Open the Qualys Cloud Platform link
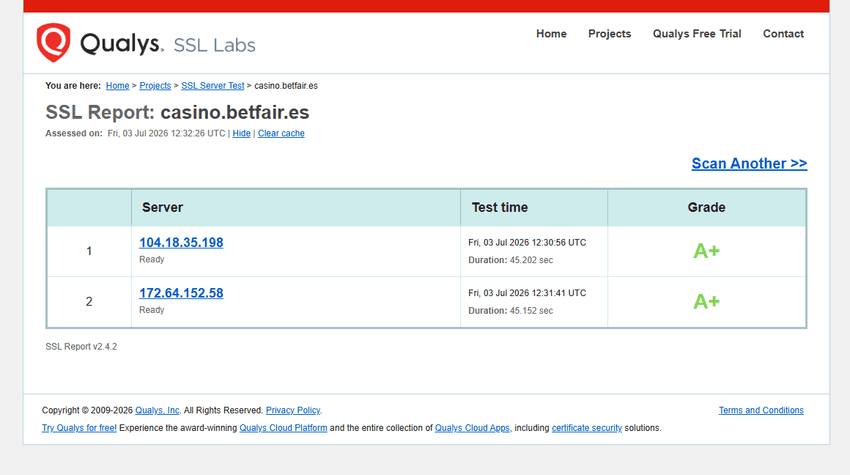Image resolution: width=850 pixels, height=475 pixels. pyautogui.click(x=284, y=428)
